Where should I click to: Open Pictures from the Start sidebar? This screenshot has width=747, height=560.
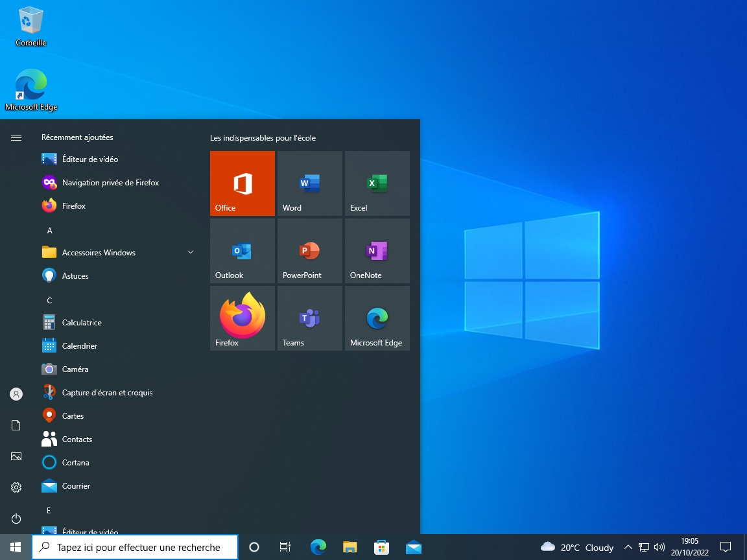[x=16, y=456]
